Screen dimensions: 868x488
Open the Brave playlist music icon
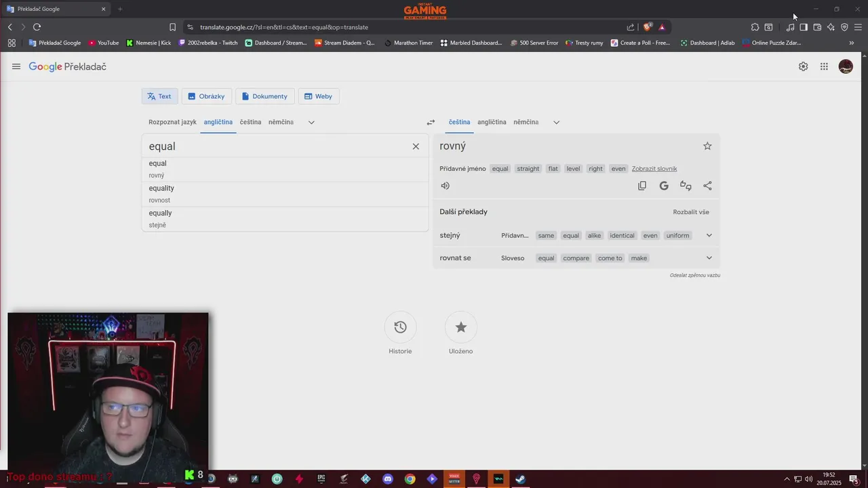click(x=790, y=27)
